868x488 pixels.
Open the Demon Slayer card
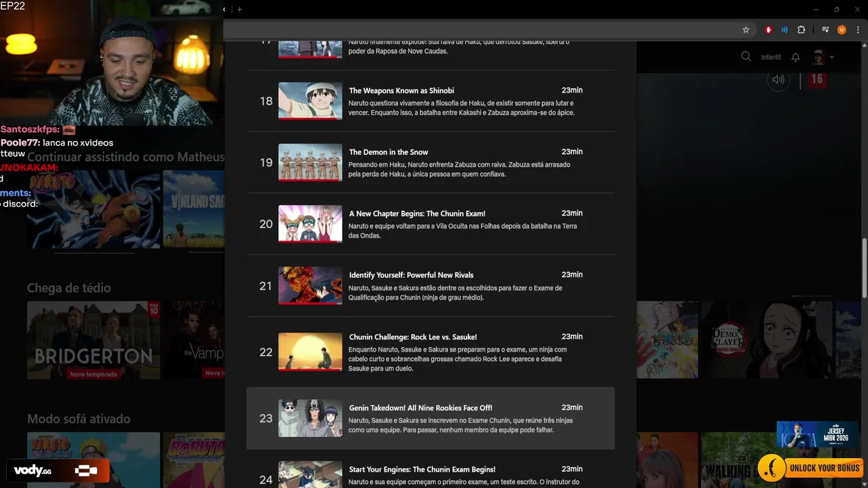click(x=766, y=340)
